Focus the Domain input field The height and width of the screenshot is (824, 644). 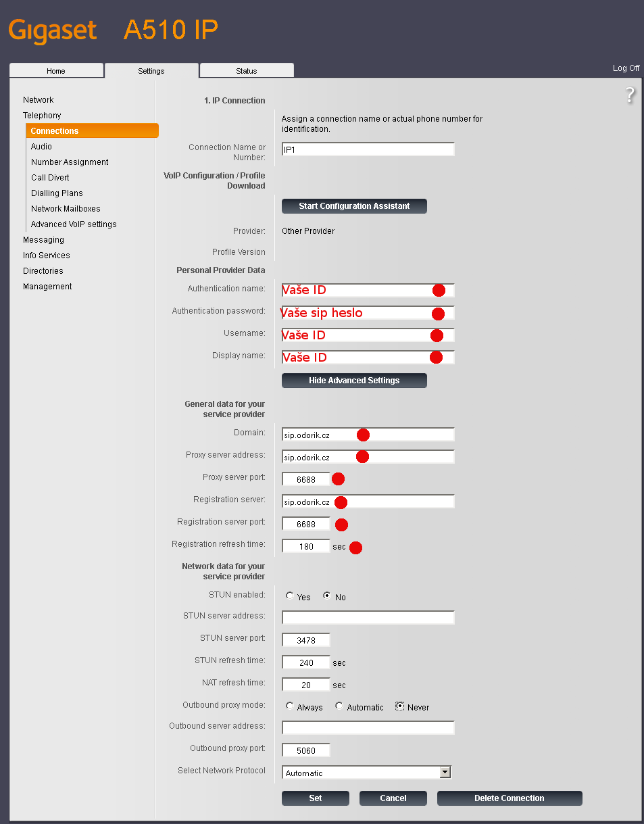click(x=368, y=435)
